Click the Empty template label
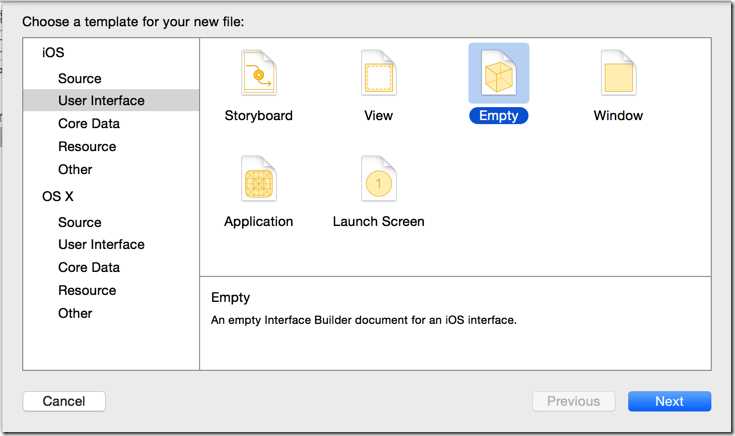This screenshot has height=436, width=735. coord(499,115)
